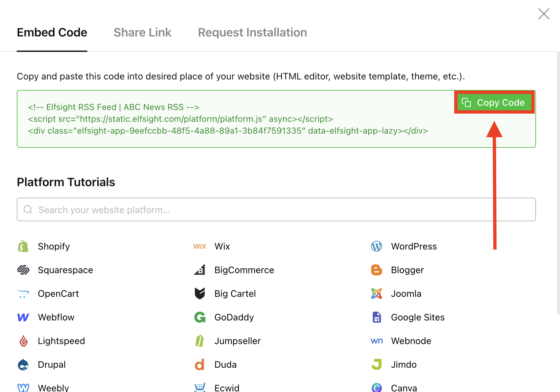
Task: Click the dialog's vertical scrollbar
Action: coord(558,183)
